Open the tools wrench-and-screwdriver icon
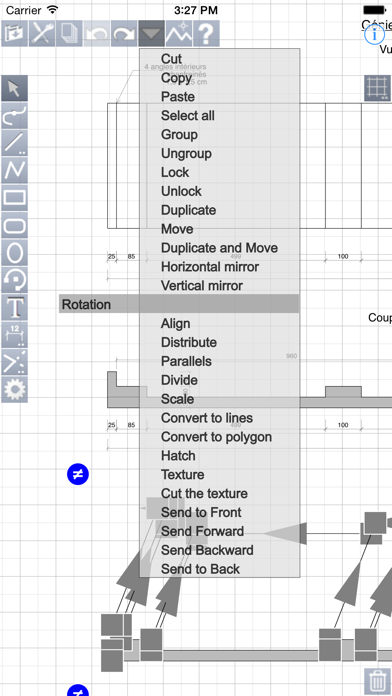Image resolution: width=392 pixels, height=696 pixels. coord(42,33)
